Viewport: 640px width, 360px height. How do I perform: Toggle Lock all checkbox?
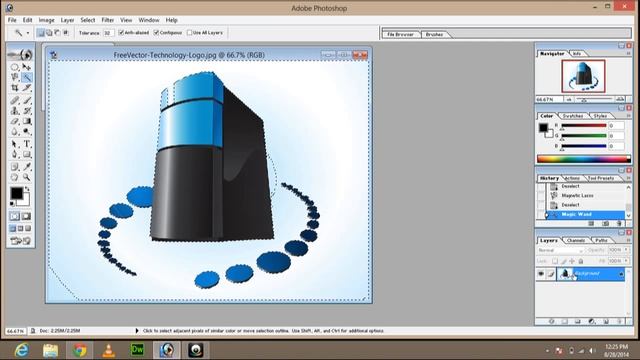click(x=581, y=261)
